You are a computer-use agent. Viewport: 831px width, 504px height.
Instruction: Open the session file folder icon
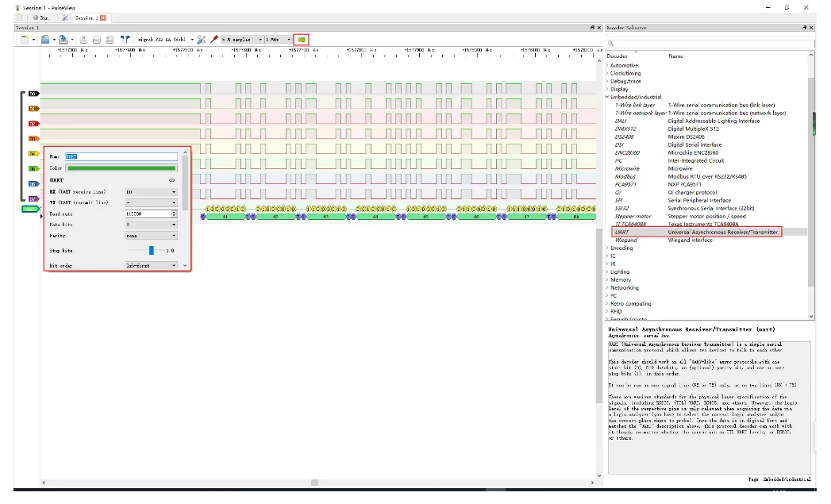pos(45,40)
